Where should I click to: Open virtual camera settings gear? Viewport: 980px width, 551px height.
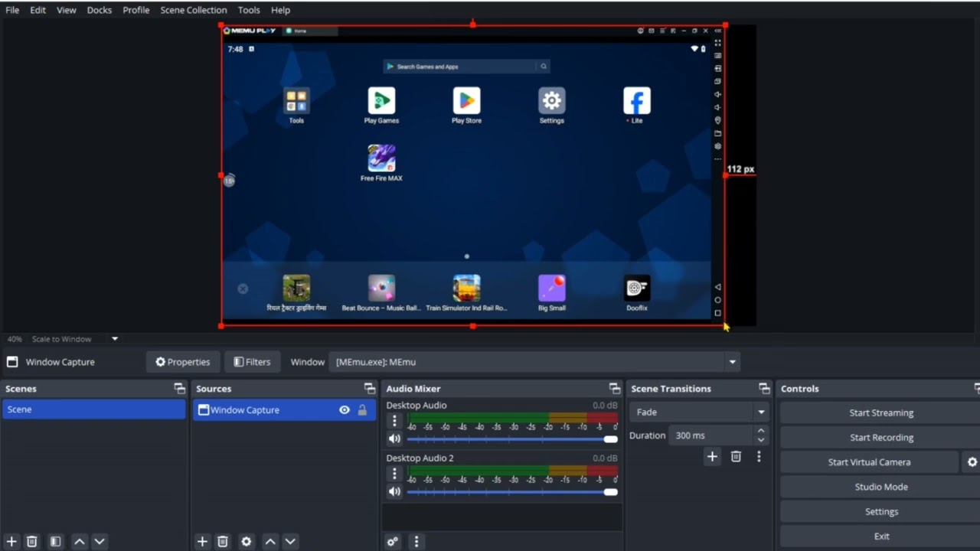[972, 462]
